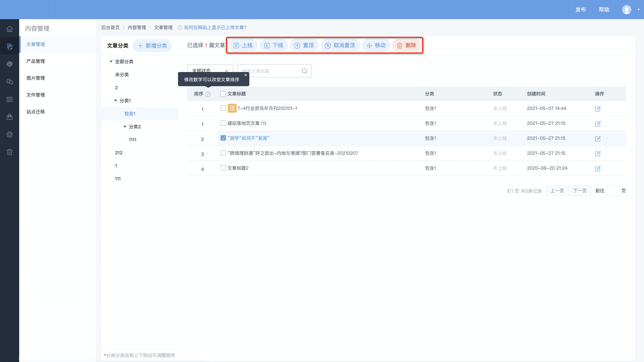This screenshot has width=644, height=362.
Task: Click the search magnifier icon in the title search box
Action: tap(305, 71)
